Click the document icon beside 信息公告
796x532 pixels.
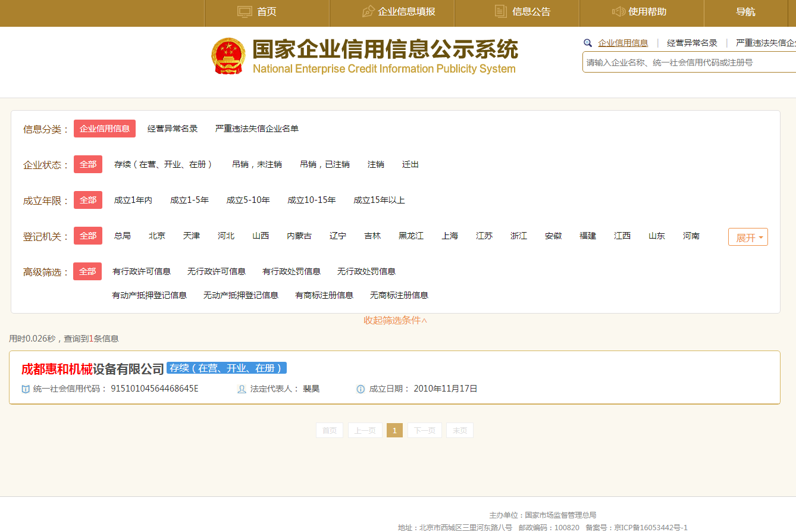point(500,11)
